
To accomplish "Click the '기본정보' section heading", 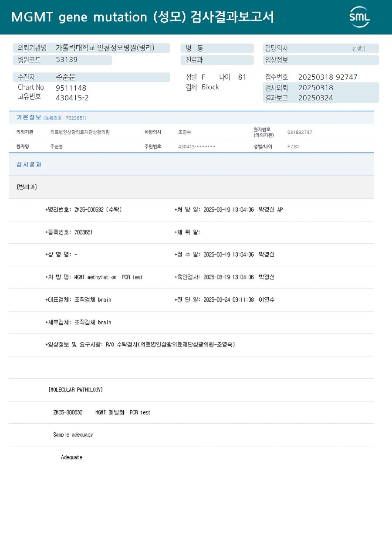I will [29, 117].
